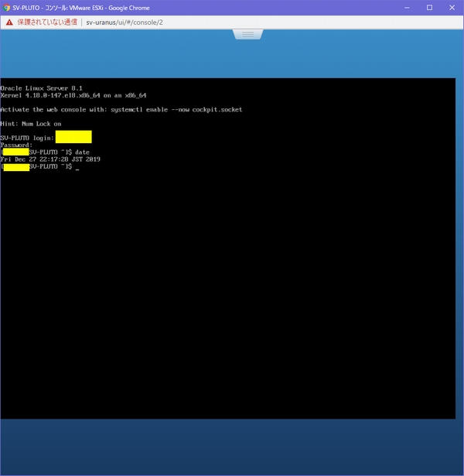Screen dimensions: 464x476
Task: Click the 保護されていない通信 security label
Action: click(47, 22)
